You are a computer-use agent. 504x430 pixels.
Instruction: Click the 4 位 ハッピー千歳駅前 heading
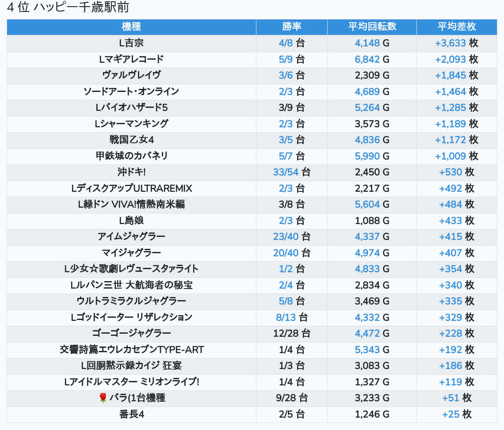(x=68, y=8)
